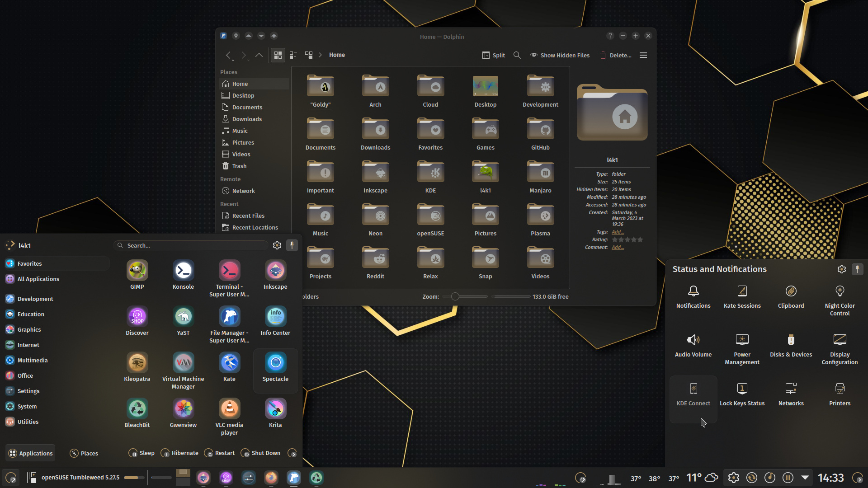Switch to Applications tab in launcher
868x488 pixels.
click(30, 453)
